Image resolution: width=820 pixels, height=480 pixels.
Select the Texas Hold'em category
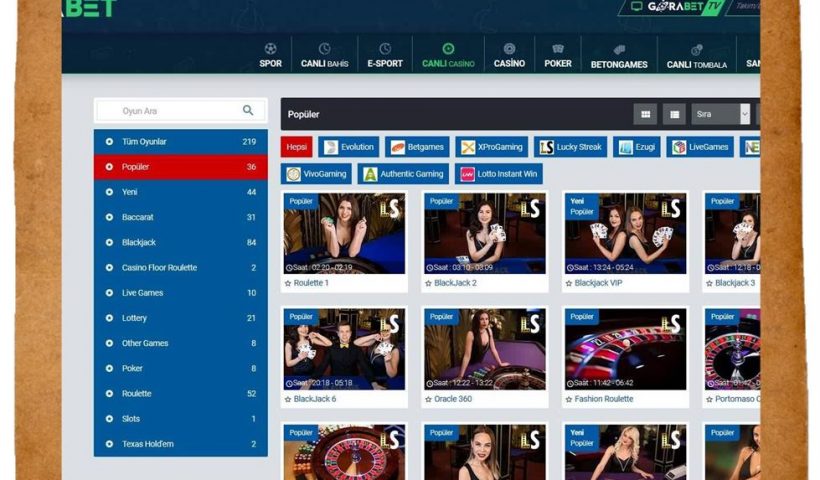pos(181,443)
